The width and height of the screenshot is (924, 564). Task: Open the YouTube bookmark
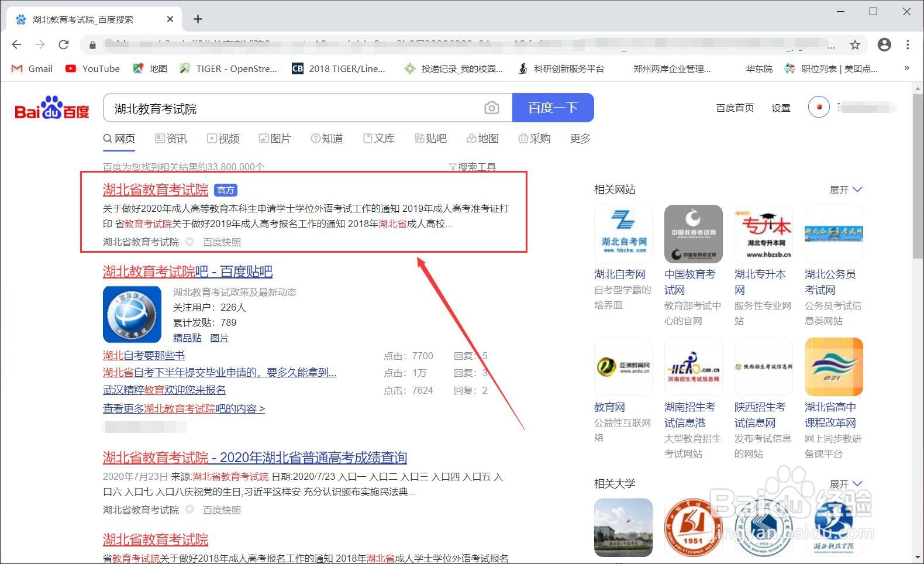pyautogui.click(x=92, y=68)
